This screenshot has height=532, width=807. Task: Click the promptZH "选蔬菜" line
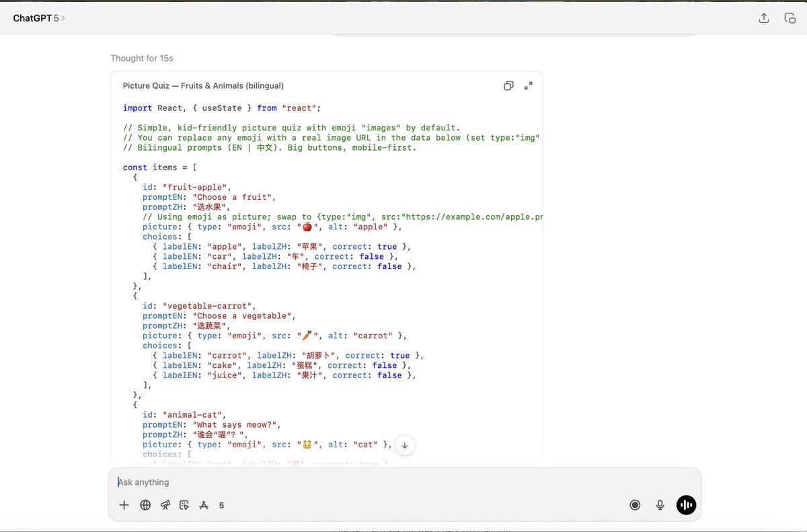coord(186,326)
